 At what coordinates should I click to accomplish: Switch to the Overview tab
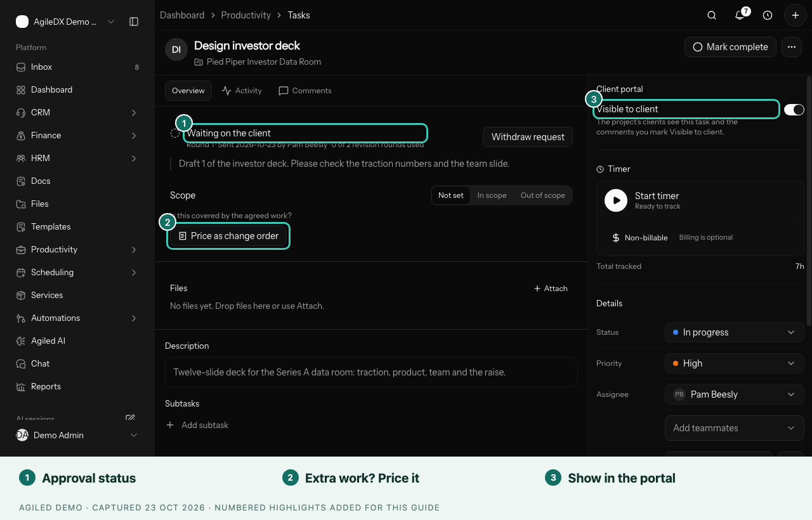188,91
